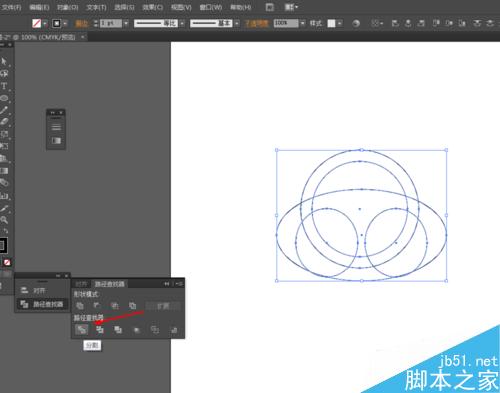The image size is (500, 393).
Task: Click the Align (对齐) entry in collapsed panel
Action: tap(42, 291)
